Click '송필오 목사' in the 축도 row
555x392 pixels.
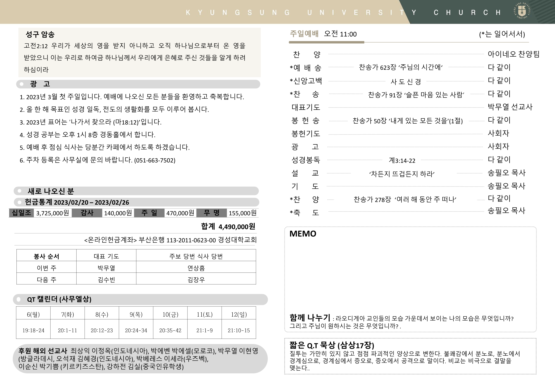[x=507, y=211]
